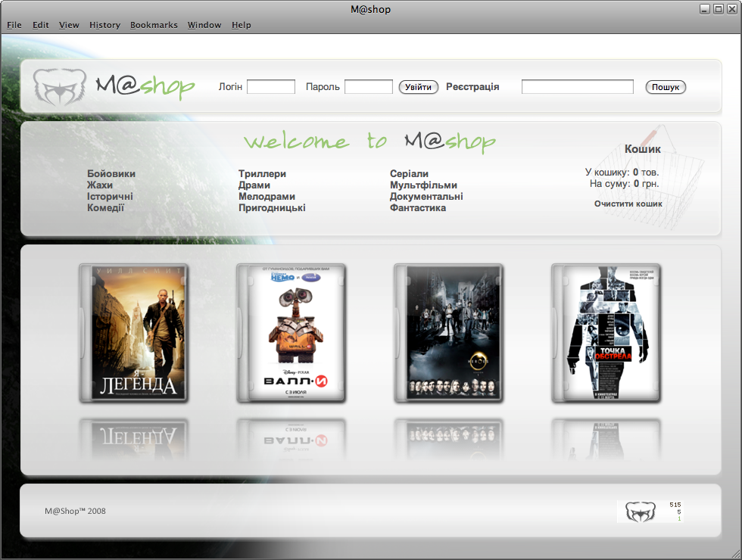Screen dimensions: 742x560
Task: Select the Мелодрами category
Action: (267, 196)
